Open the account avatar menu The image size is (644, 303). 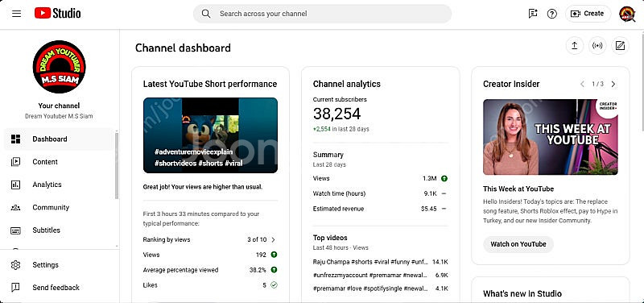[627, 14]
